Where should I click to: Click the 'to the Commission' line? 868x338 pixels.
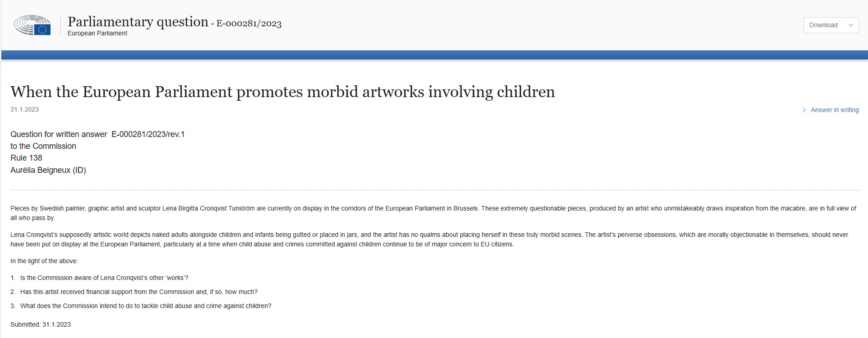click(43, 146)
